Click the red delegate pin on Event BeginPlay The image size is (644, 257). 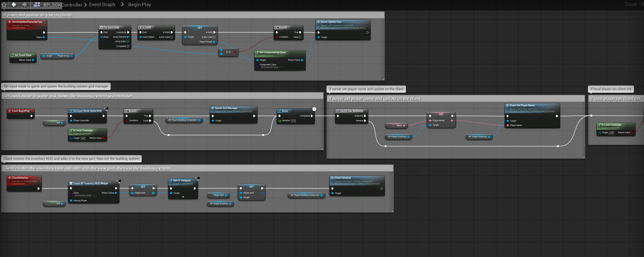tap(33, 111)
